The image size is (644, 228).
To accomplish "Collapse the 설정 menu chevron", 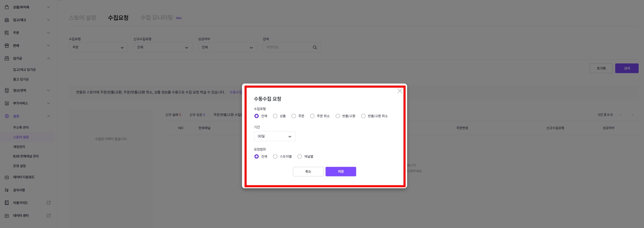I will (49, 116).
